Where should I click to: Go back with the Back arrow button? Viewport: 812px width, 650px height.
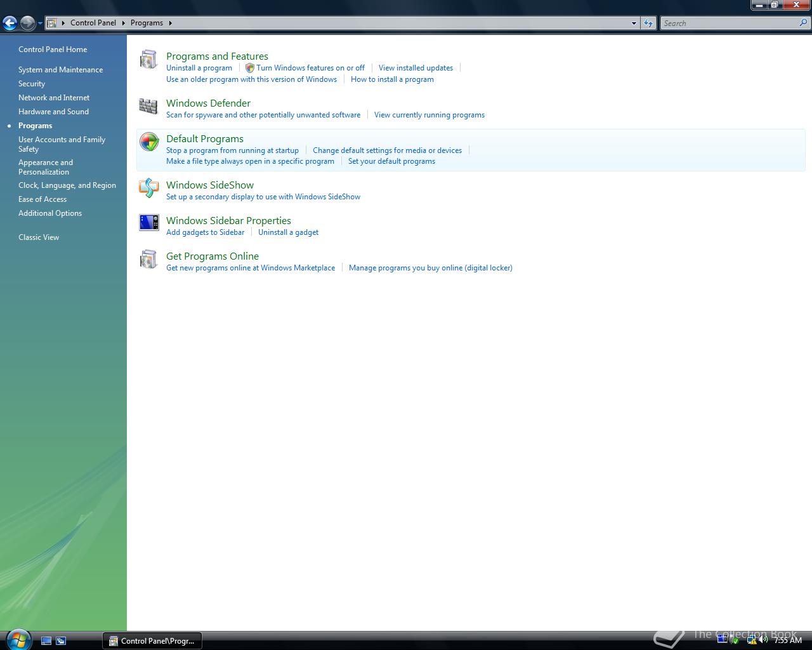(x=10, y=23)
